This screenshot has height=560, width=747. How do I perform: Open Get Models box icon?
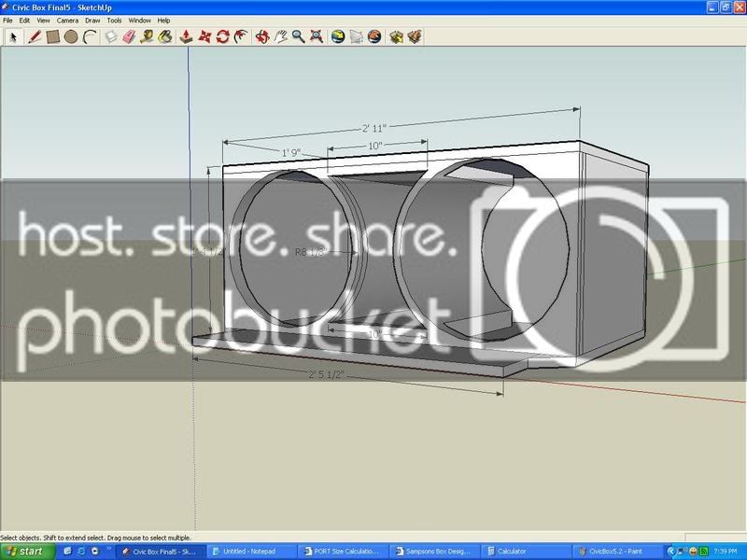(x=396, y=36)
